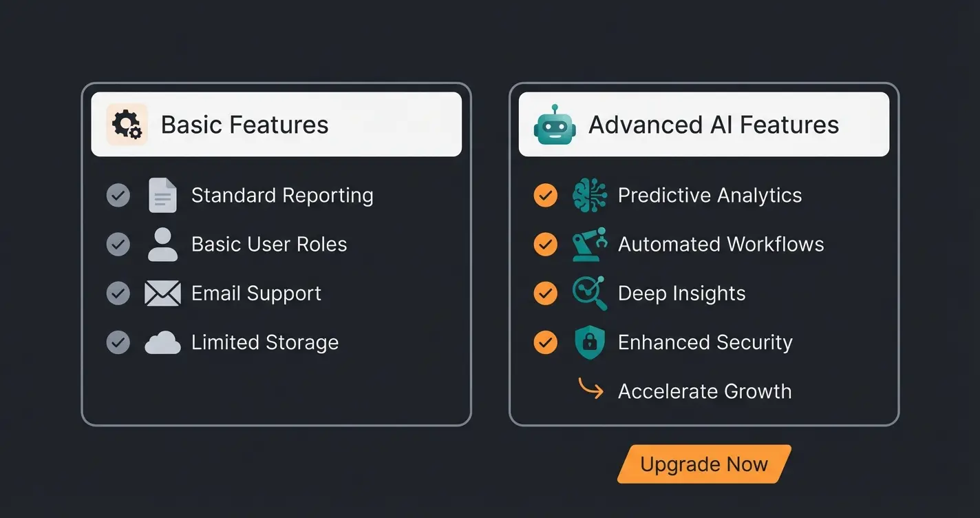This screenshot has height=518, width=980.
Task: Follow the Accelerate Growth link text
Action: click(705, 391)
